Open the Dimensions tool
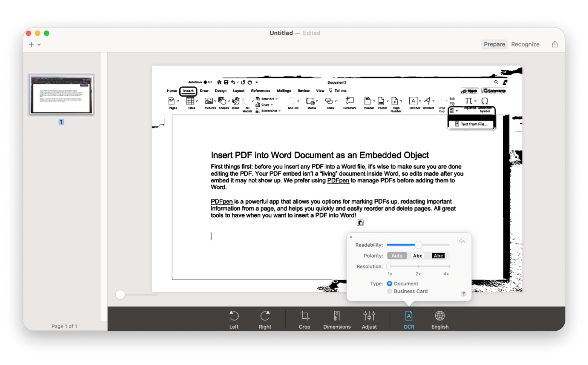 pos(337,316)
